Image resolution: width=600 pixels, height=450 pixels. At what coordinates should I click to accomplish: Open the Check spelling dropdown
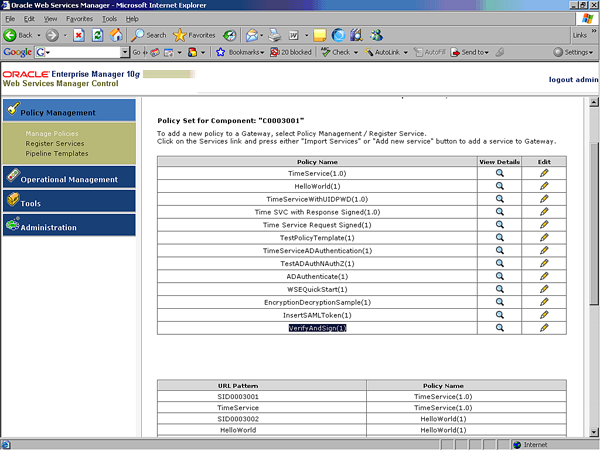pyautogui.click(x=356, y=52)
